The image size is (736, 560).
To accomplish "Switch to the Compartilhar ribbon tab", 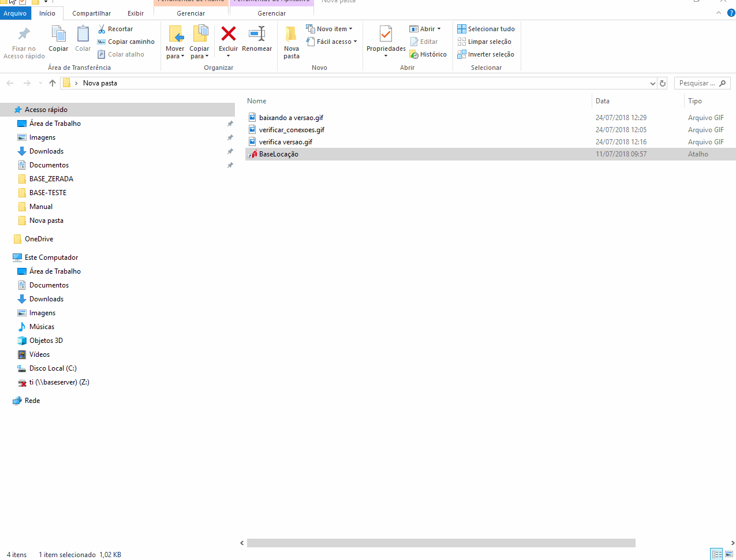I will click(x=91, y=13).
